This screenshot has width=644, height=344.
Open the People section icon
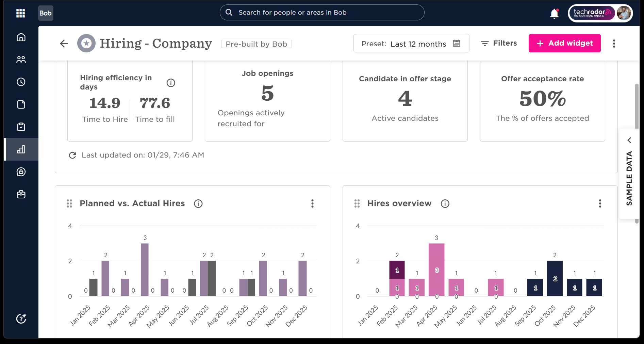[21, 60]
